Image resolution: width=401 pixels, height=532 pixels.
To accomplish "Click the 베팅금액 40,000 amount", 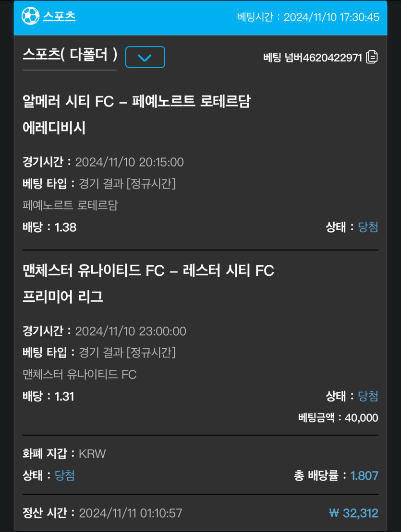I will coord(362,418).
